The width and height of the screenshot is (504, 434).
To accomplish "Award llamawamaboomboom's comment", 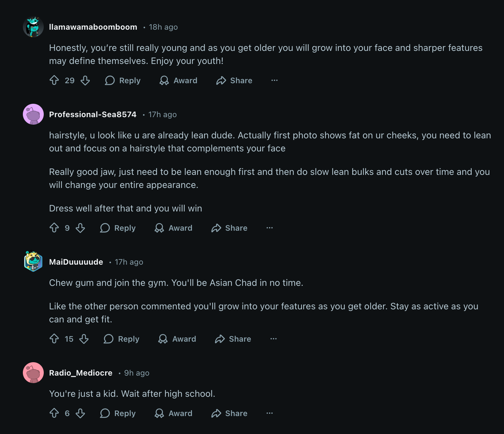I will coord(179,80).
